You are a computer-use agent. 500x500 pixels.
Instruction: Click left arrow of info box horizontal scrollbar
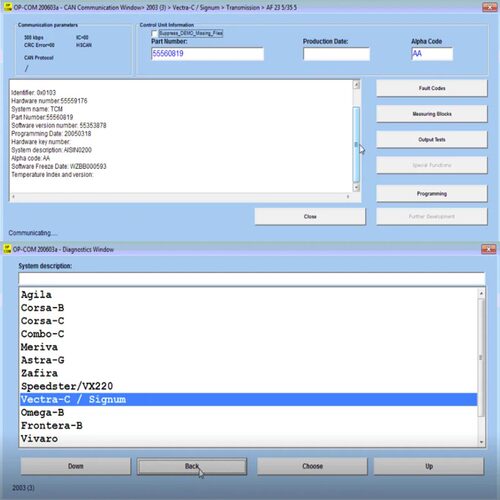(13, 197)
